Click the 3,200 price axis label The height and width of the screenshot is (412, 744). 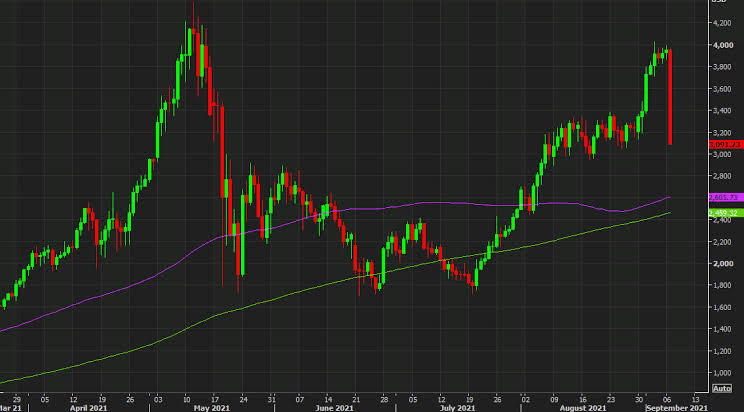[x=722, y=133]
